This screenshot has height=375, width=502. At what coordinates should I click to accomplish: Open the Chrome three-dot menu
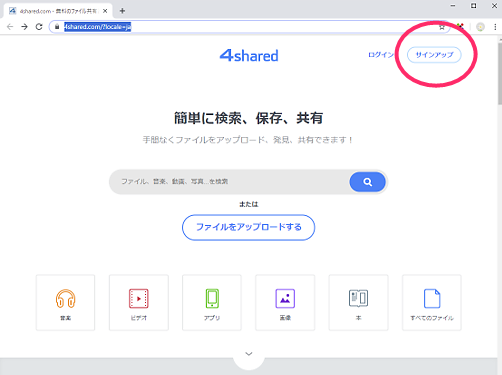pos(495,27)
